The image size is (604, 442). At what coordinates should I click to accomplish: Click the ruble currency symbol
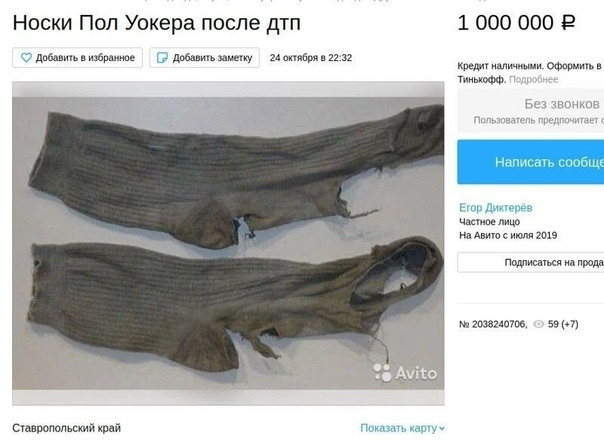pos(568,23)
